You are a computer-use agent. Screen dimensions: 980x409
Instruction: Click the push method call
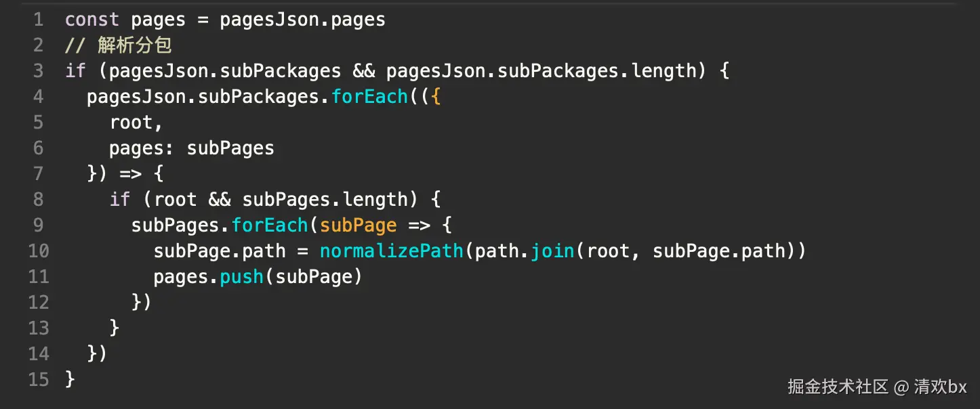pos(242,277)
